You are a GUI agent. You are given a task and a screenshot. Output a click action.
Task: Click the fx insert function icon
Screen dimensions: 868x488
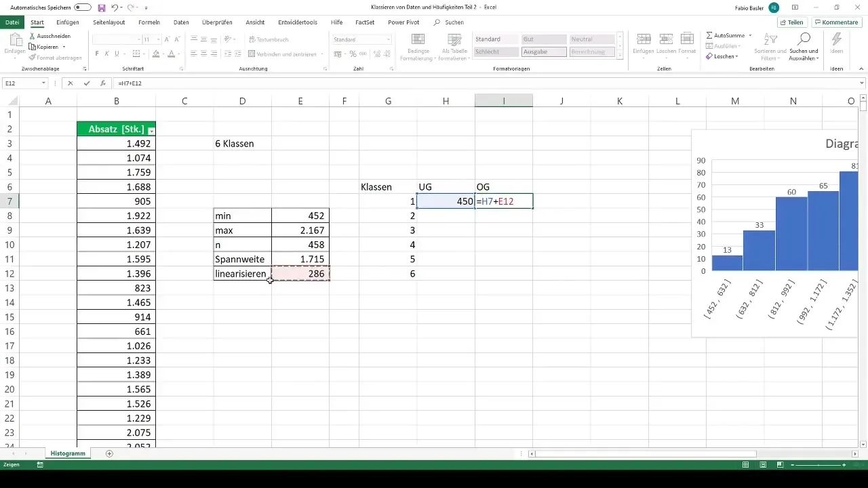[102, 83]
